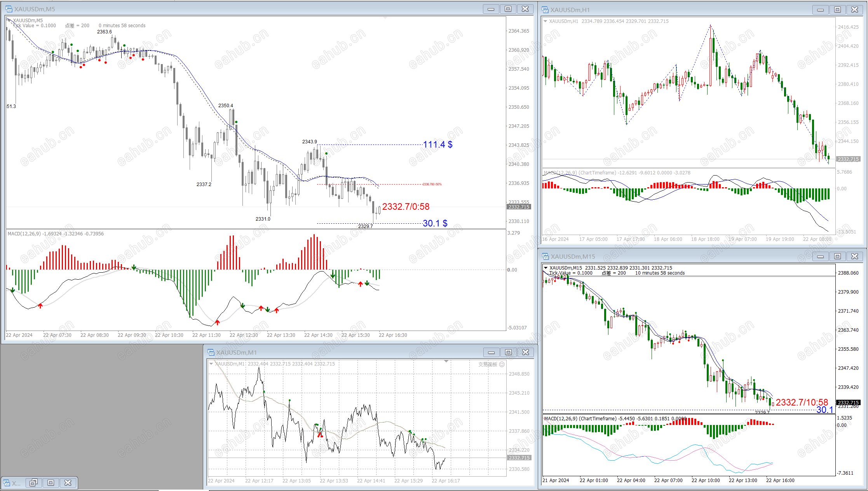Click the XAUUSDm,H1 chart window icon
Viewport: 868px width, 491px height.
(545, 10)
